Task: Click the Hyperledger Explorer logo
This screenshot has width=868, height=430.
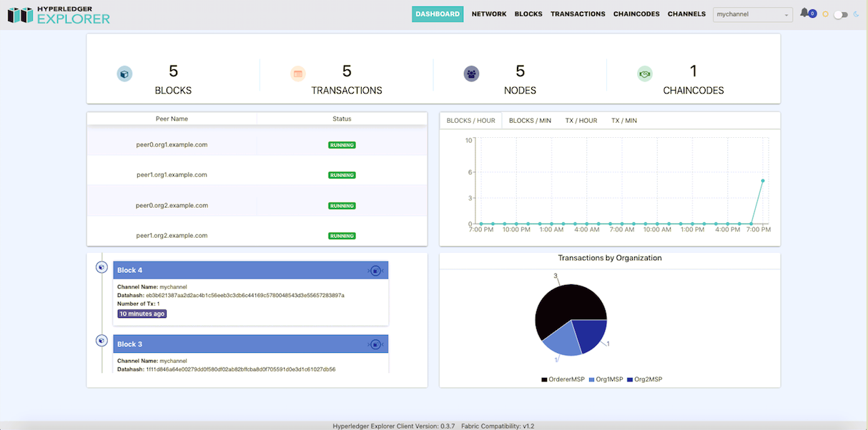Action: coord(59,14)
